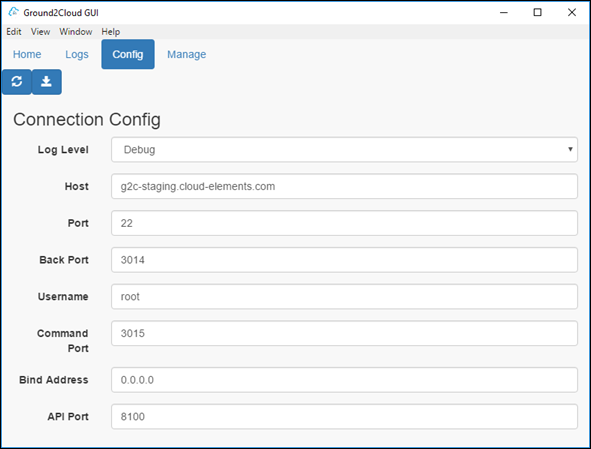This screenshot has width=591, height=449.
Task: Go to the Manage tab
Action: tap(187, 54)
